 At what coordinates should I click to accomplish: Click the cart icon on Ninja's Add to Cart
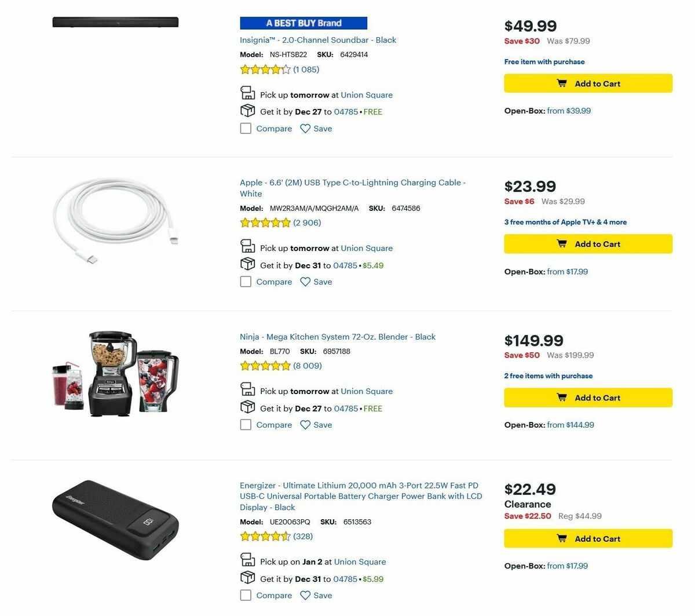coord(561,398)
